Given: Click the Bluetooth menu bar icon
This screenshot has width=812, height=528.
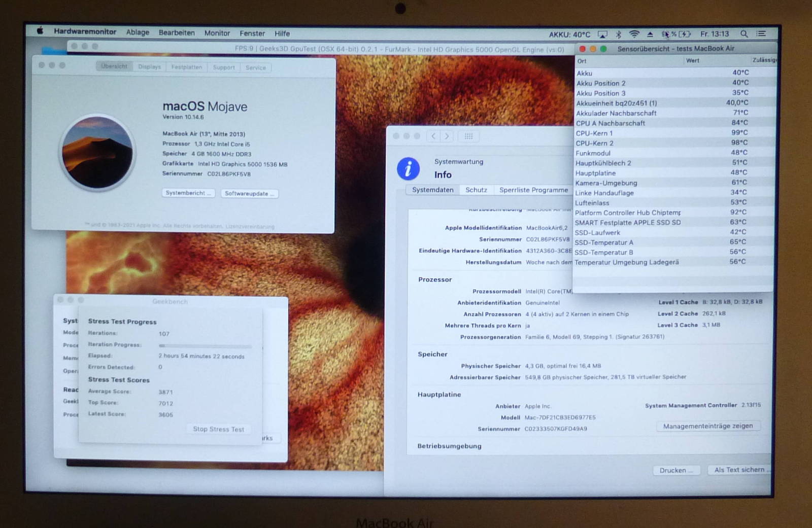Looking at the screenshot, I should tap(618, 34).
